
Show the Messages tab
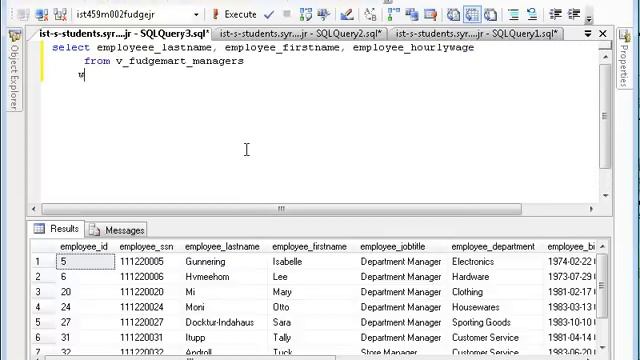tap(117, 230)
